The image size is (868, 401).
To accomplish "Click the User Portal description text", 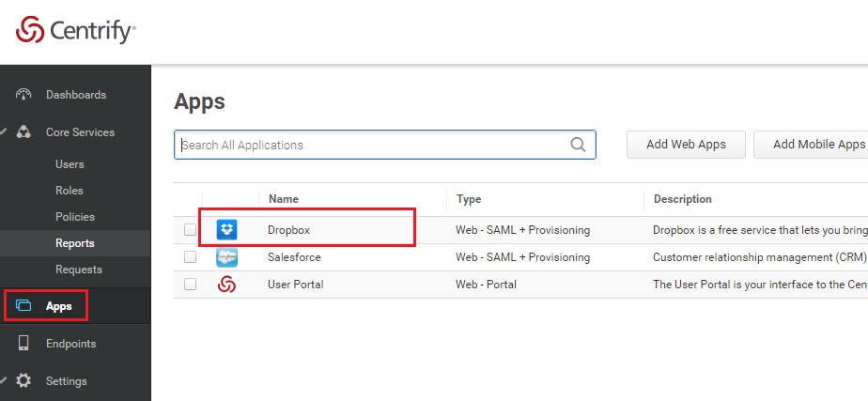I will click(761, 285).
